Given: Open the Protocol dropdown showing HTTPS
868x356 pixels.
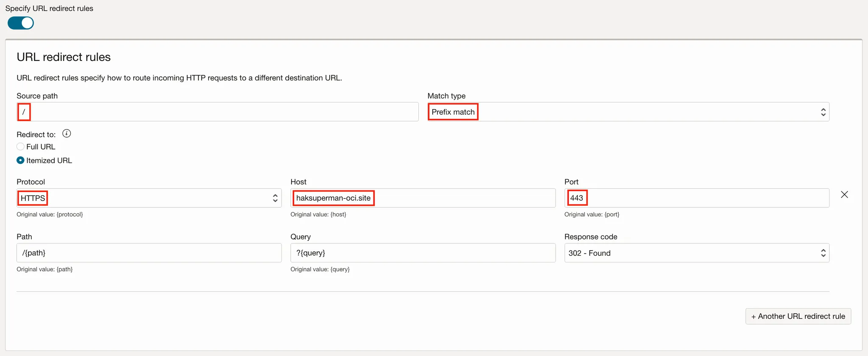Looking at the screenshot, I should [149, 198].
